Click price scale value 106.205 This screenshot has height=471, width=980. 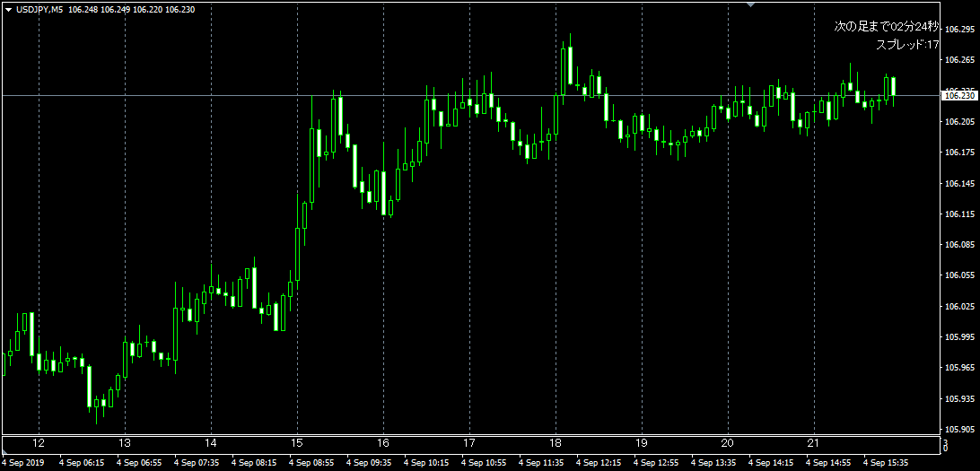(x=960, y=122)
